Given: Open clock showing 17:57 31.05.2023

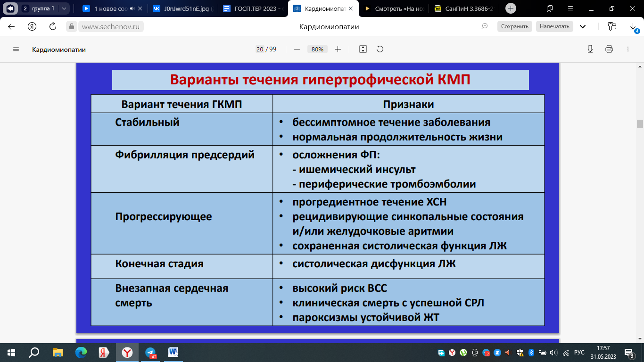Looking at the screenshot, I should point(603,352).
